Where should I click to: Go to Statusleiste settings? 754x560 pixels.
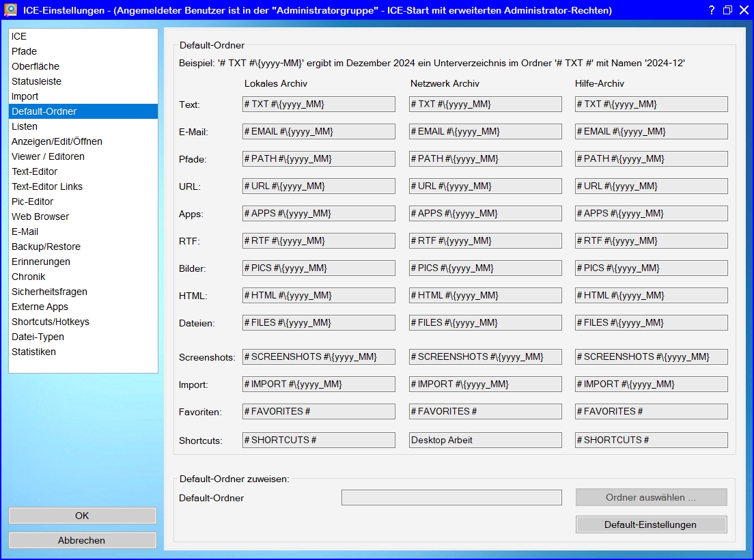(x=83, y=81)
